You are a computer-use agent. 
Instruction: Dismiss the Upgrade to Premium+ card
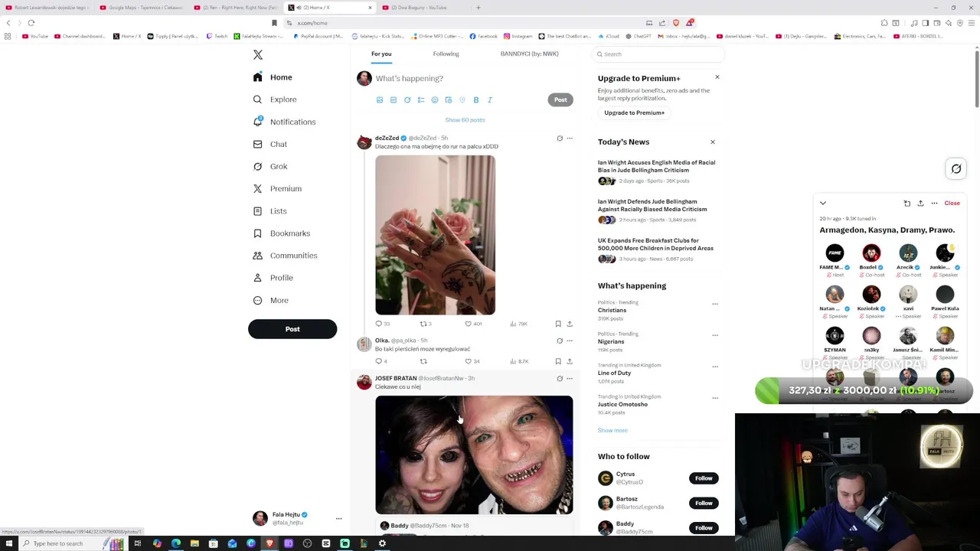[x=717, y=77]
